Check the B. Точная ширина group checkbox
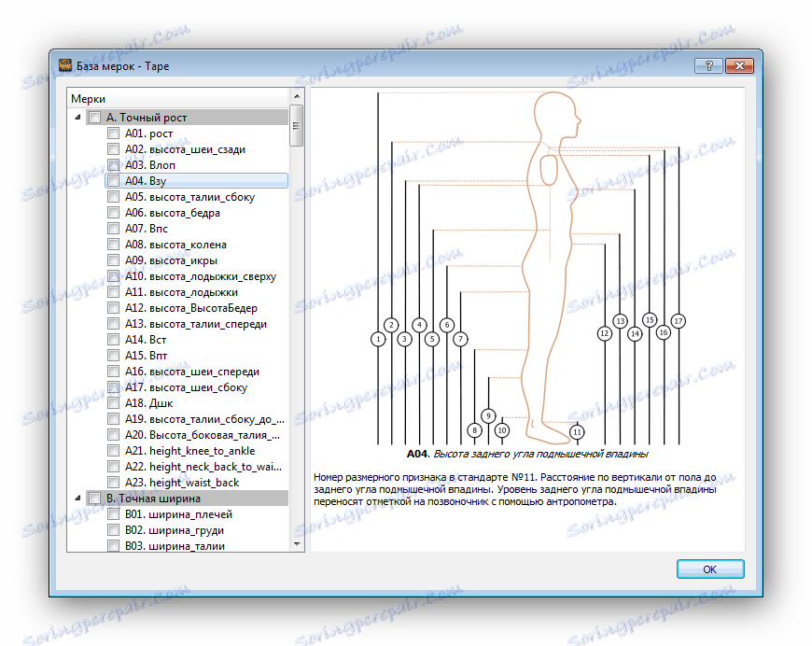Viewport: 812px width, 646px height. [x=94, y=498]
